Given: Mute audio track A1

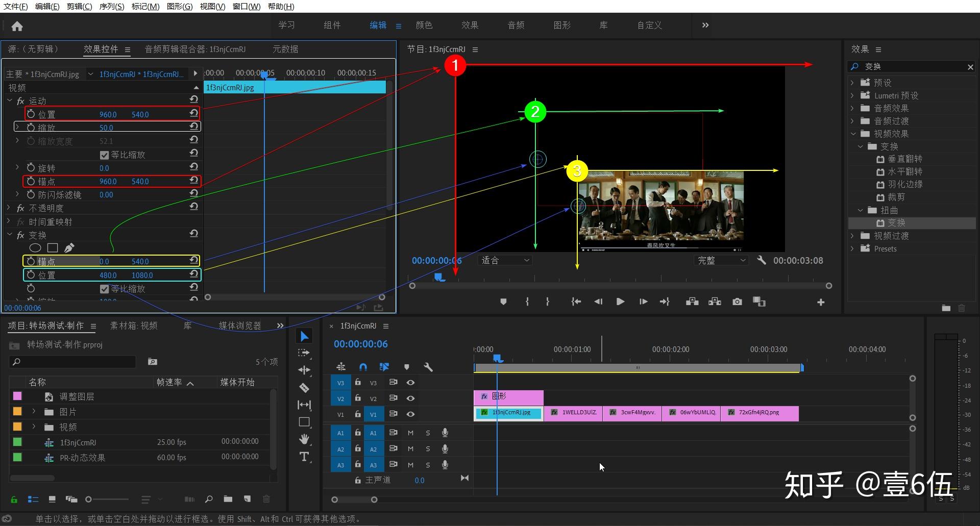Looking at the screenshot, I should [410, 433].
